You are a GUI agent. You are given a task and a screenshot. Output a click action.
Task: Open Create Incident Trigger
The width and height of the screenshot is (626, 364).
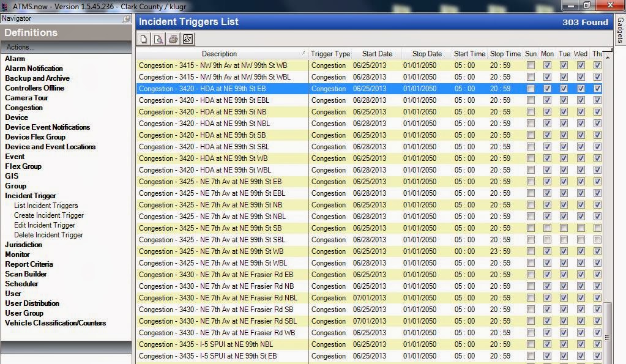[49, 215]
